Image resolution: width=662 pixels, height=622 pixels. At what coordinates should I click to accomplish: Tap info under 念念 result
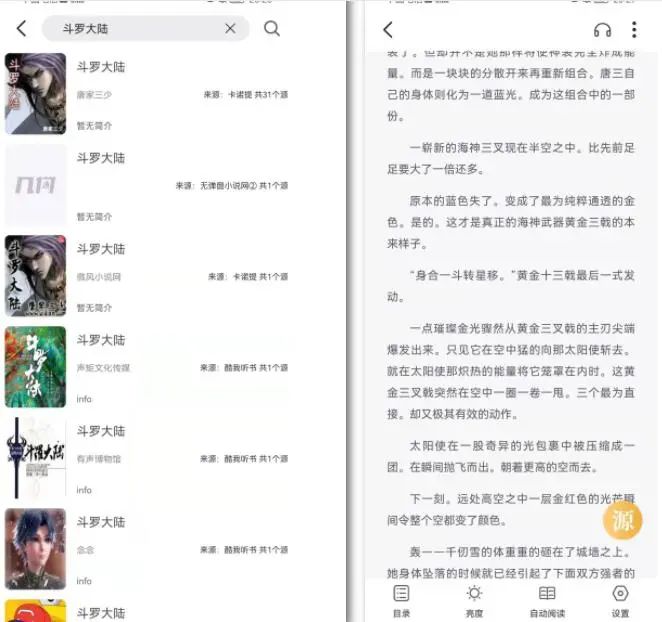tap(84, 581)
